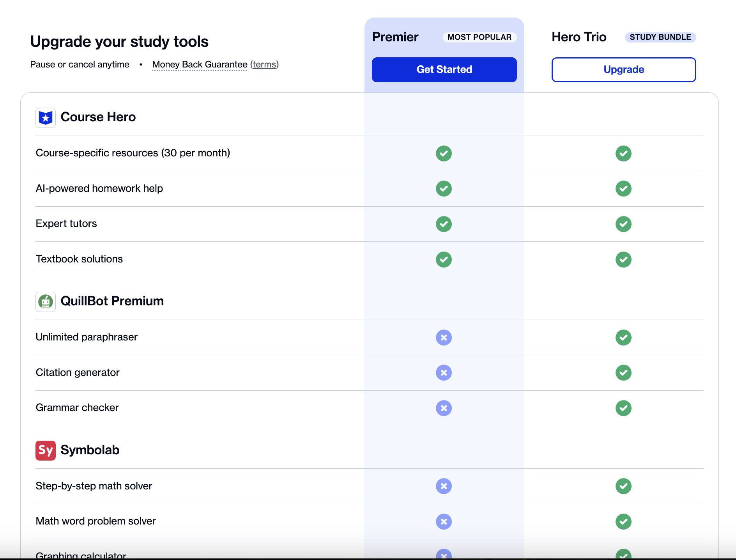736x560 pixels.
Task: Click Hero Trio checkmark for Math word problem solver
Action: pyautogui.click(x=623, y=521)
